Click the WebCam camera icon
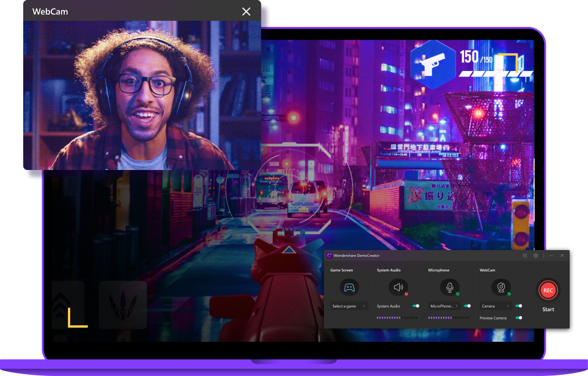The width and height of the screenshot is (588, 376). point(501,287)
